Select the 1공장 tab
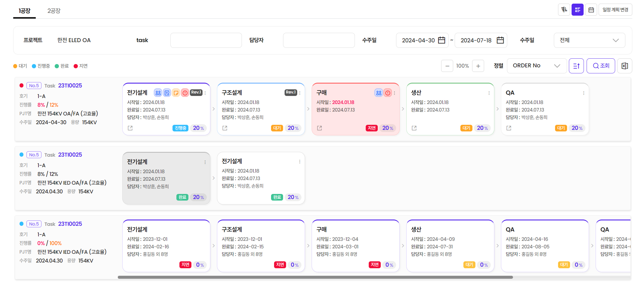Screen dimensions: 644x295 [x=24, y=11]
